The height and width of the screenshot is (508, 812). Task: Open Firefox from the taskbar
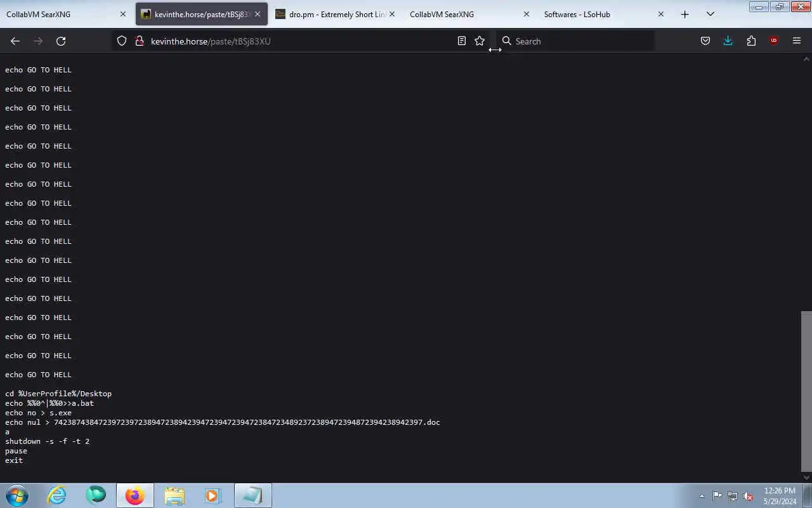pos(134,495)
